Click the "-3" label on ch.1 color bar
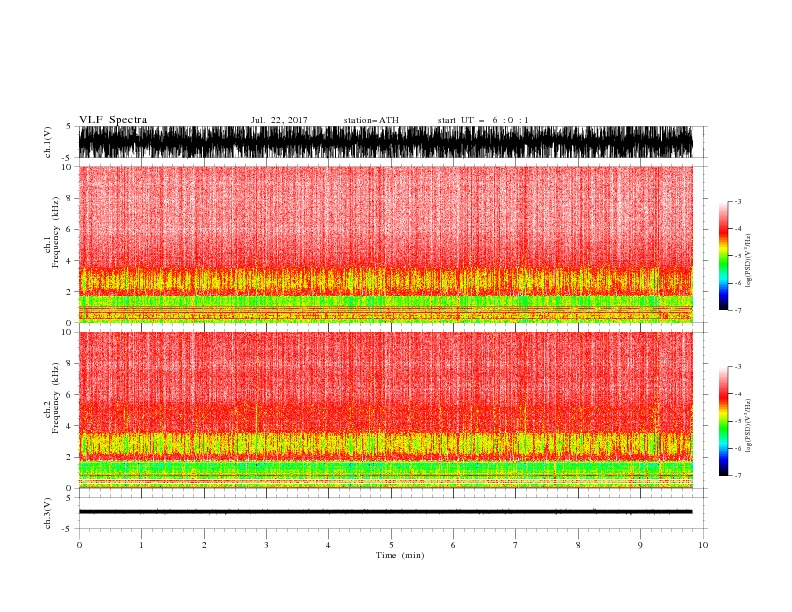 [x=738, y=201]
